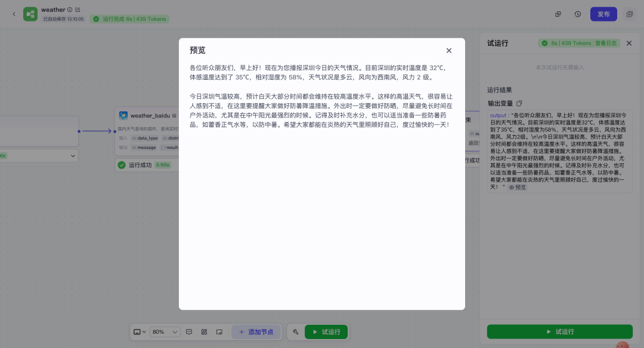Click 添加节点 add node button

(256, 332)
